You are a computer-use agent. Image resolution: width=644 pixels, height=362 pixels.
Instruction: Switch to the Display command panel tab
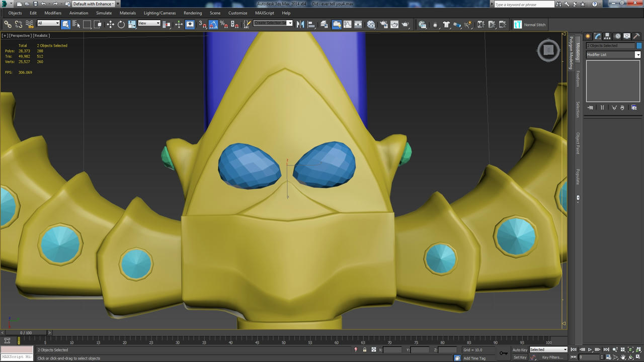pyautogui.click(x=627, y=36)
